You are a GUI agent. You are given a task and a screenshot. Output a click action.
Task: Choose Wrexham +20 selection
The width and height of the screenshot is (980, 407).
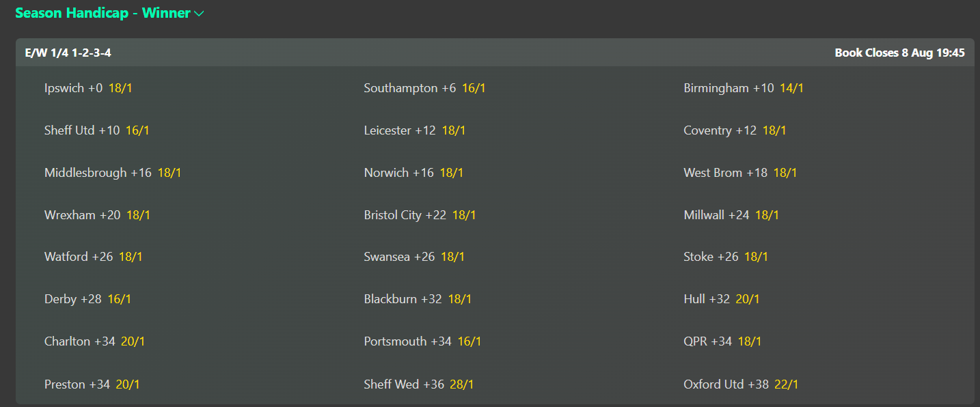coord(97,215)
